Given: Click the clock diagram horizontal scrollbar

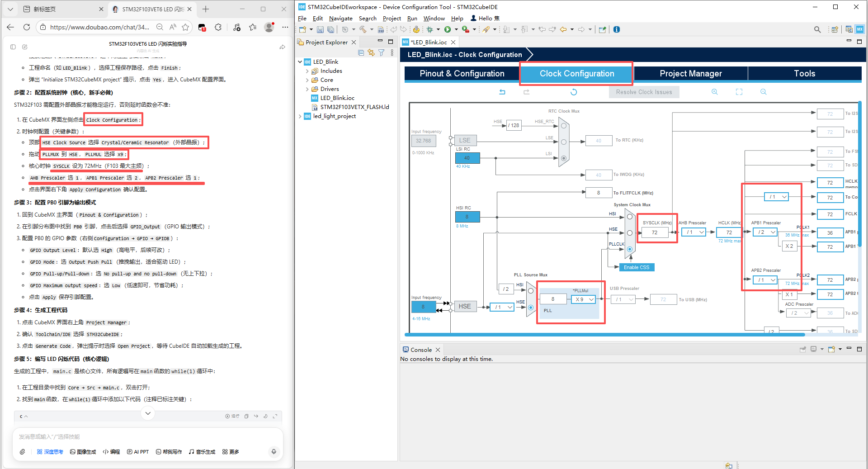Looking at the screenshot, I should click(x=605, y=335).
